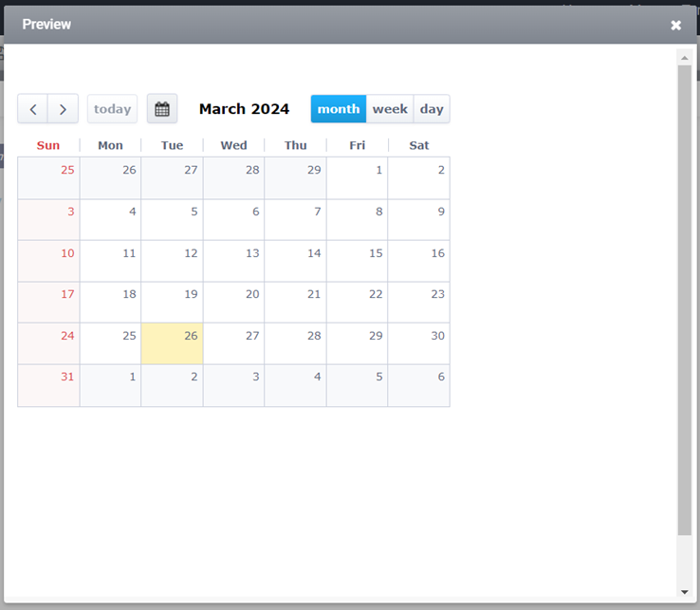
Task: Click the Sun column header
Action: tap(48, 145)
